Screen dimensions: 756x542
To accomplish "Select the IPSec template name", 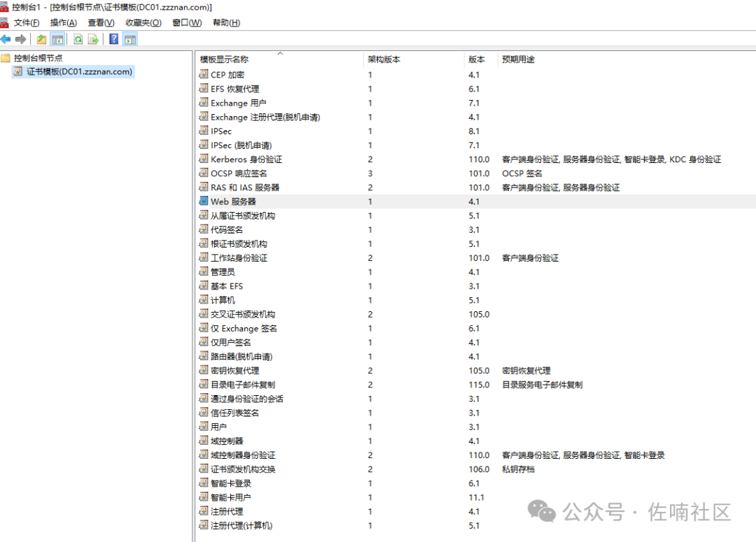I will point(221,131).
